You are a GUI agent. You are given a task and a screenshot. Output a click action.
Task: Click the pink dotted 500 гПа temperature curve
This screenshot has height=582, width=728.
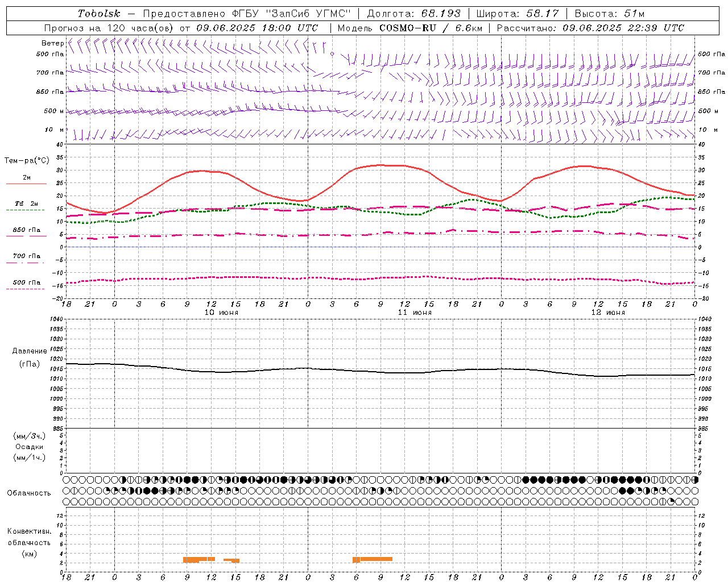(381, 278)
